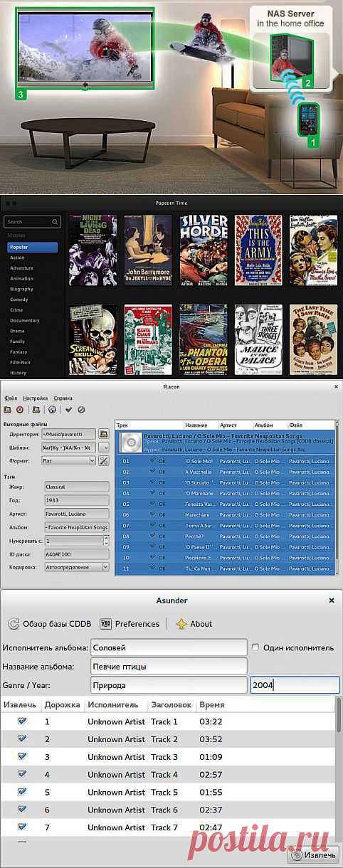Uncheck the extract checkbox for Track 6

pos(22,810)
